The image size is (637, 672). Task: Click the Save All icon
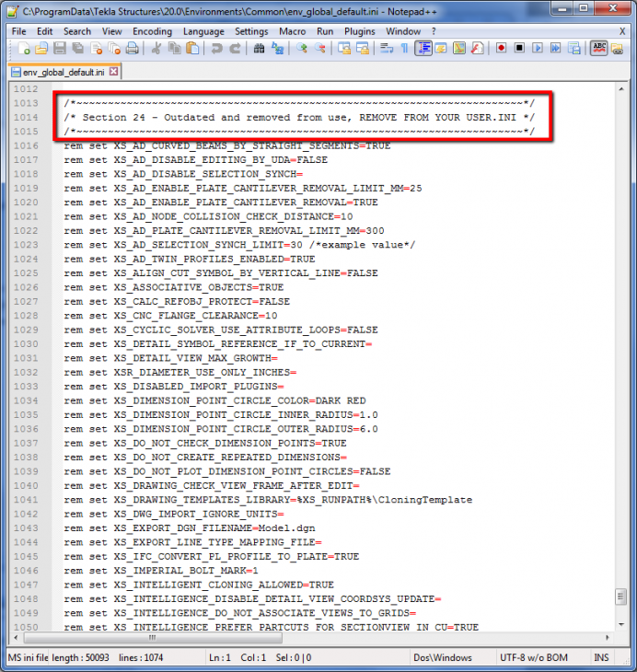[x=77, y=49]
